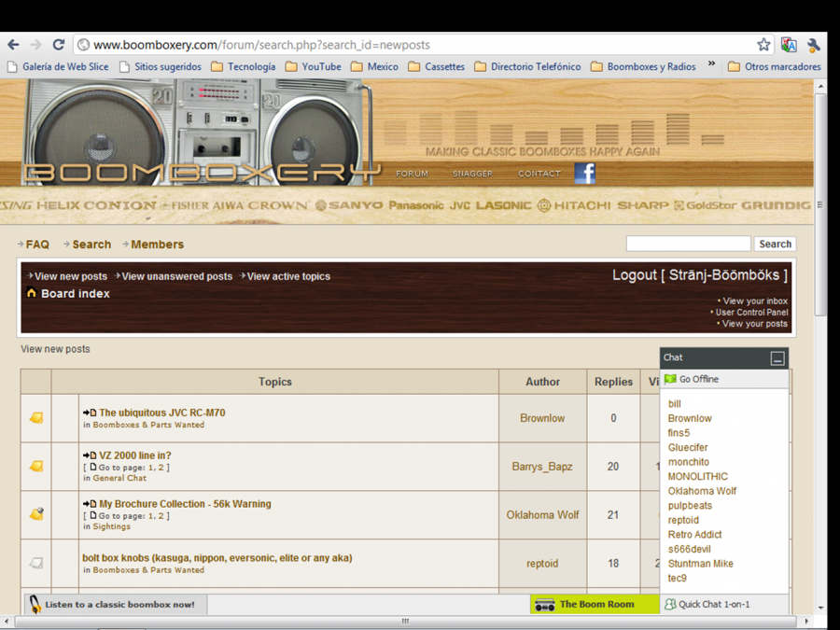Open the Galería de Web Slice bookmark

click(x=58, y=66)
